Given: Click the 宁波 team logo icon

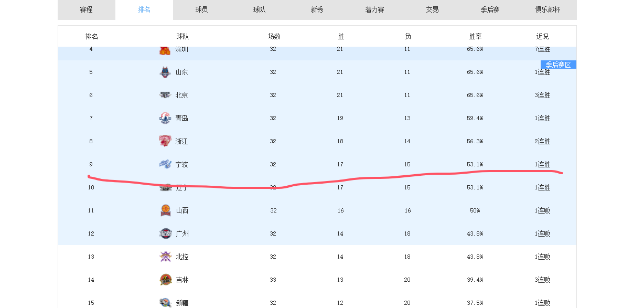Looking at the screenshot, I should click(165, 164).
